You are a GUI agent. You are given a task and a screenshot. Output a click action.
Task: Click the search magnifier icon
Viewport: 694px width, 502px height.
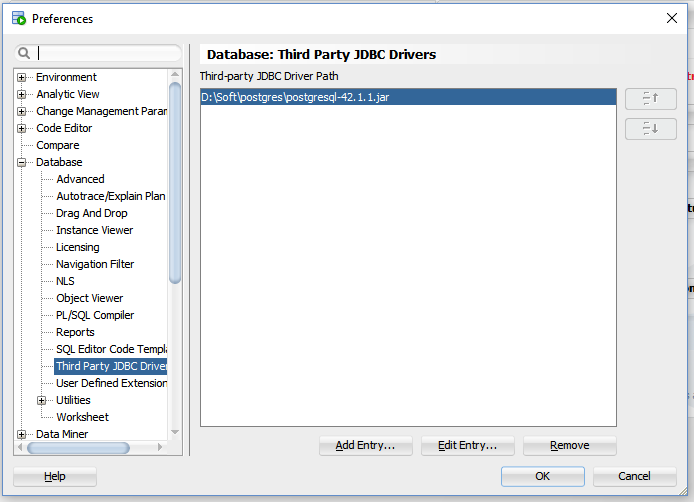point(23,53)
